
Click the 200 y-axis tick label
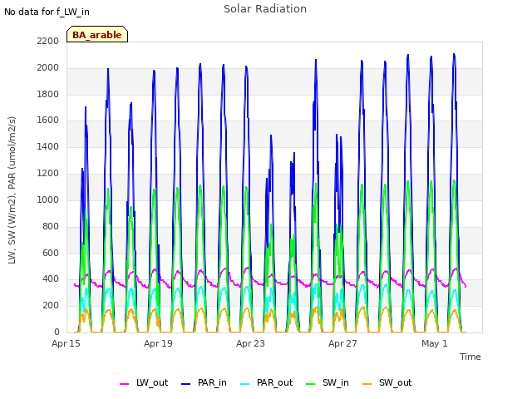click(x=51, y=306)
